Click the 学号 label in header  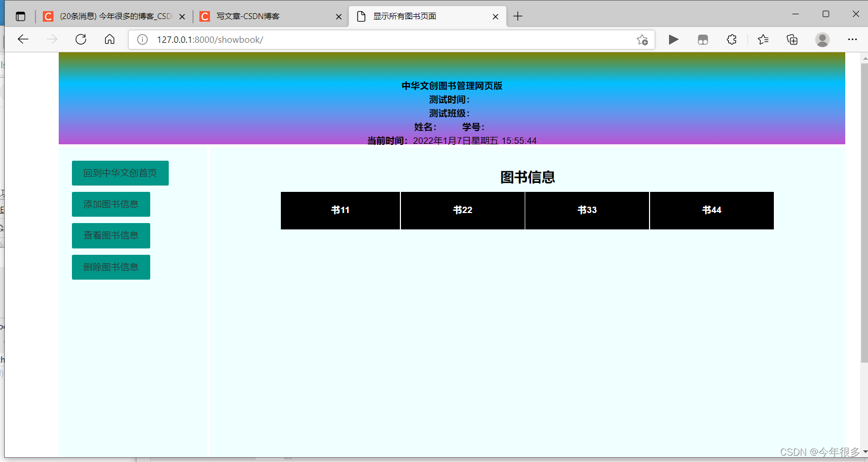click(473, 127)
